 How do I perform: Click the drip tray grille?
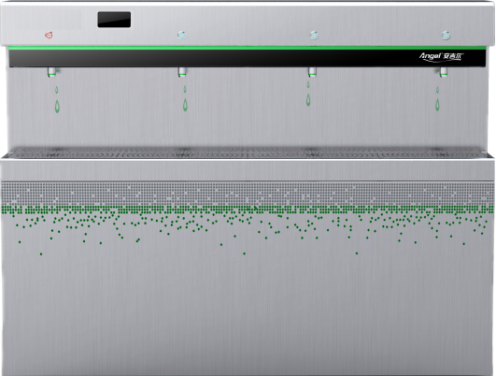247,153
